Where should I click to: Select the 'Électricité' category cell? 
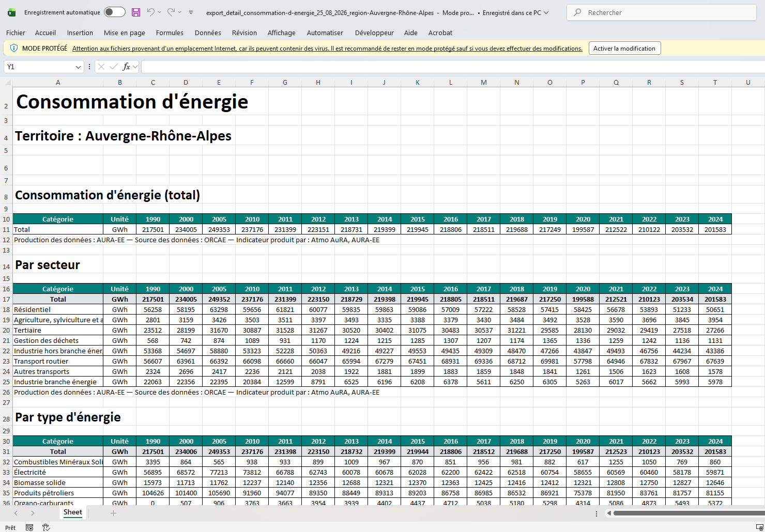click(x=58, y=472)
